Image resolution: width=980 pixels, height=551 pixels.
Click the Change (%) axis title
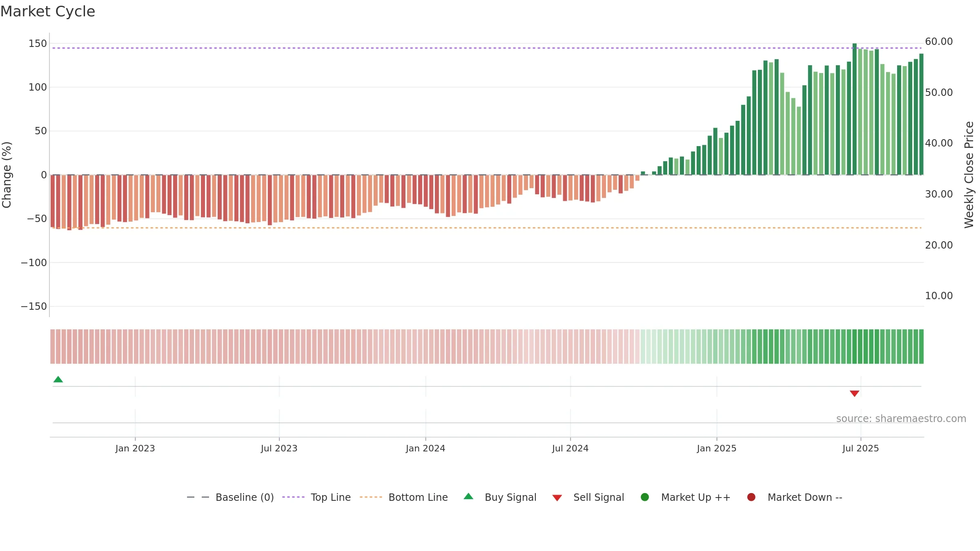7,175
